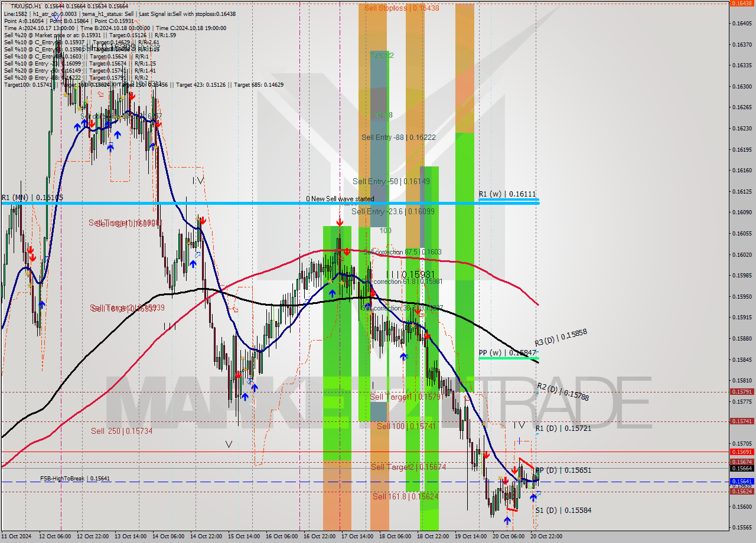Image resolution: width=756 pixels, height=543 pixels.
Task: Select the 'Sell Target1 | 0.15791' label
Action: pyautogui.click(x=406, y=397)
